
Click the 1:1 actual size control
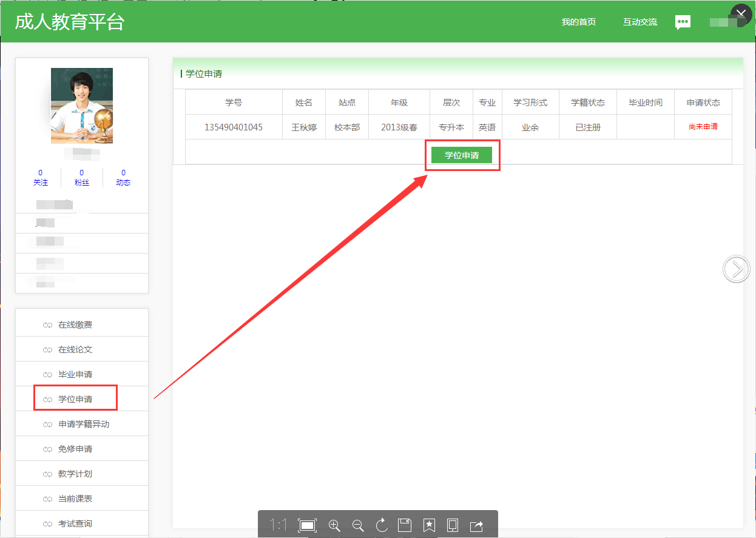click(278, 525)
